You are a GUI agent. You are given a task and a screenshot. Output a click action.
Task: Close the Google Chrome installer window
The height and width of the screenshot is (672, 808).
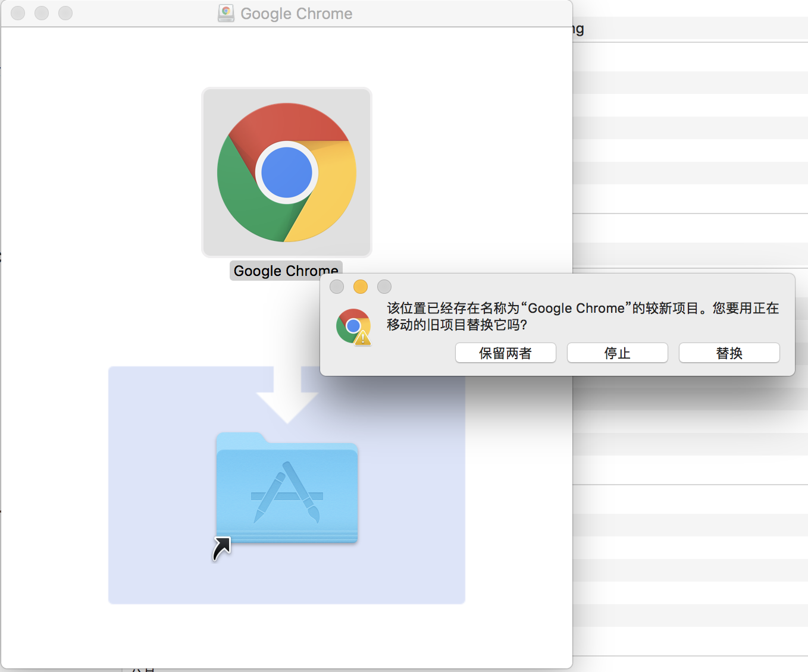tap(18, 13)
